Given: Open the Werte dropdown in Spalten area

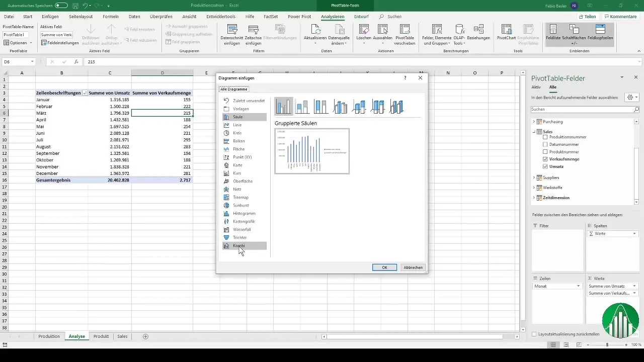Looking at the screenshot, I should 634,234.
